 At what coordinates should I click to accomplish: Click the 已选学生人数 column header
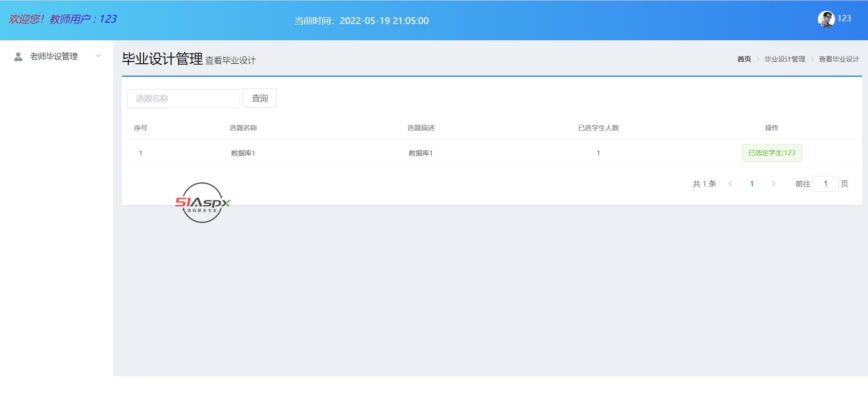(x=599, y=128)
